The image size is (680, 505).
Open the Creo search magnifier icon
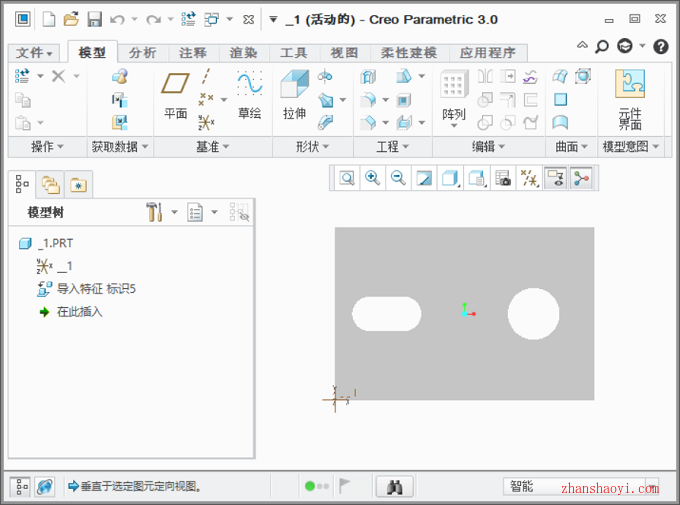coord(602,46)
